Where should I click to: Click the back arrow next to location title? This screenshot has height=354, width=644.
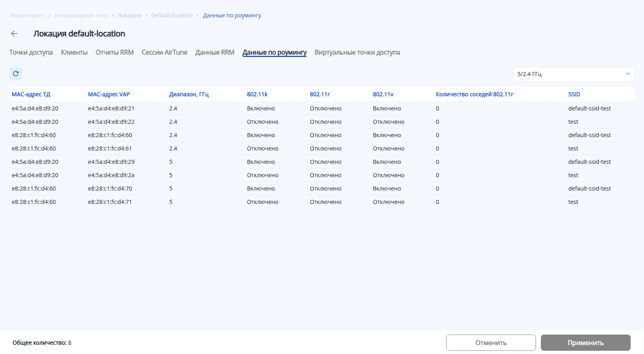click(15, 34)
